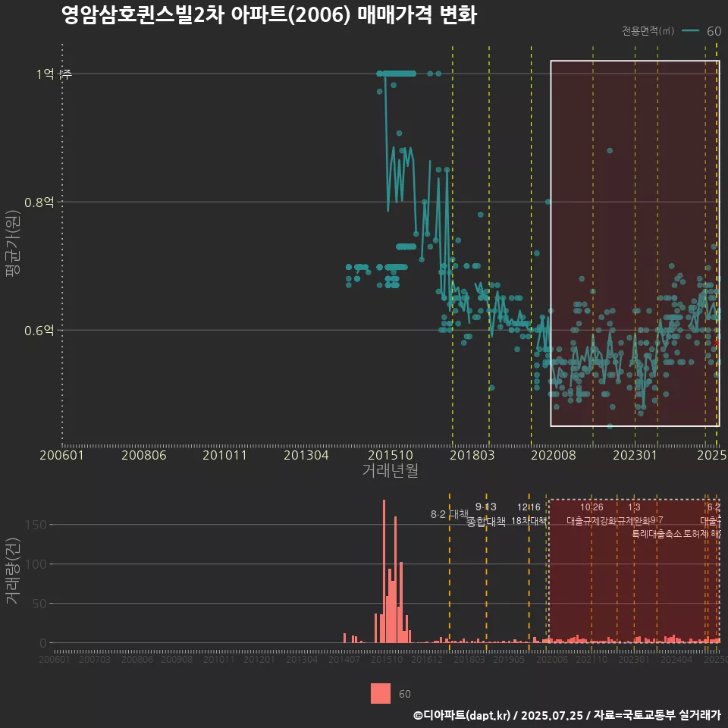This screenshot has width=728, height=728.
Task: Click the tallest transaction volume bar
Action: pos(384,572)
